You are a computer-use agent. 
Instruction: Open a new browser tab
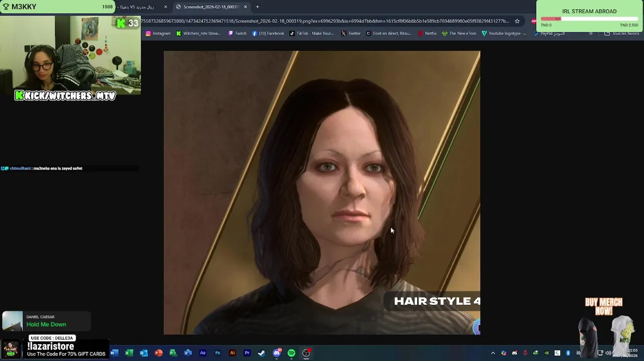tap(257, 7)
